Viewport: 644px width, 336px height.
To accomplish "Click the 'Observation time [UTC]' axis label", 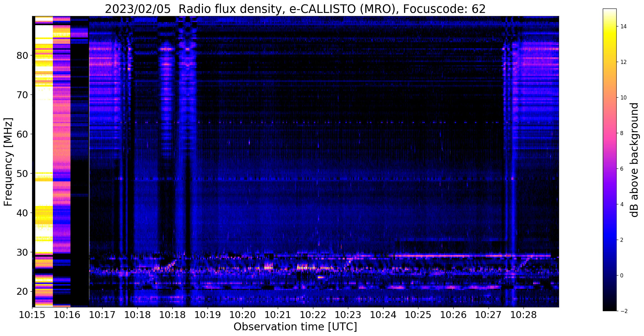I will point(295,327).
